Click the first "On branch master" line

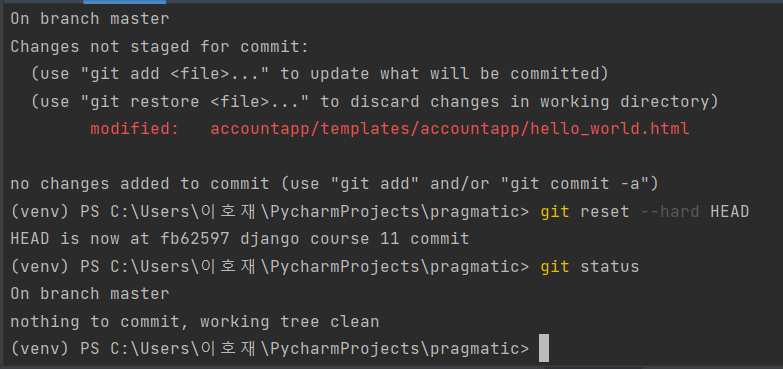click(90, 19)
